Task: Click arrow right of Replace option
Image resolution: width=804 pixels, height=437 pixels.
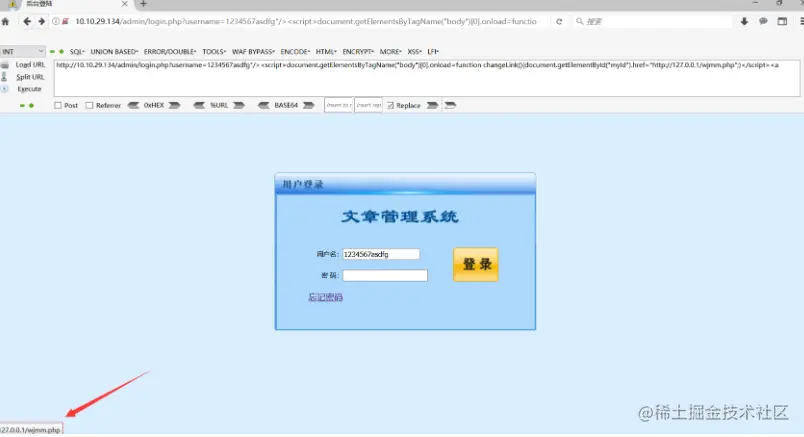Action: point(432,105)
